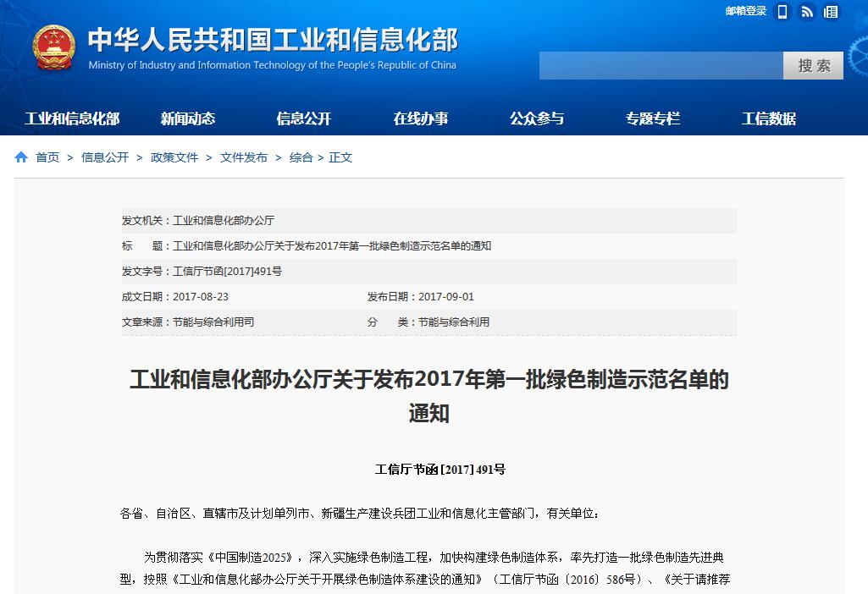Open the 在线办事 nav menu
The image size is (868, 594).
[421, 119]
